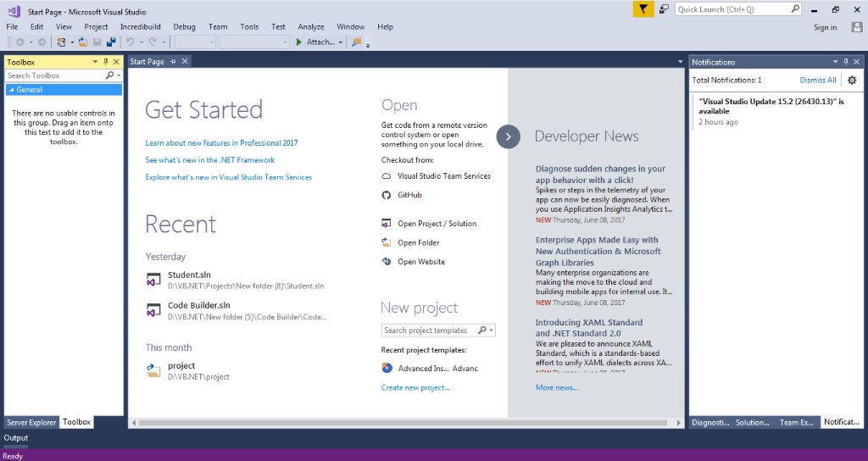Open the Toolbox window position dropdown arrow
Viewport: 868px width, 461px height.
pos(95,62)
